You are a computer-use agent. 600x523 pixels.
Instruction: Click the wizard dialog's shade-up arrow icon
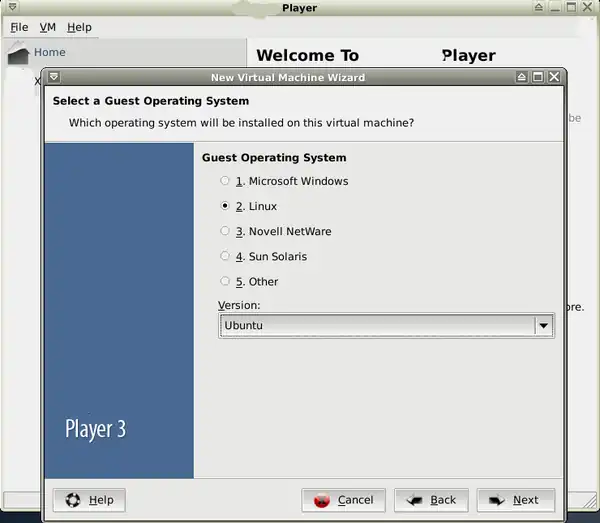pos(522,77)
